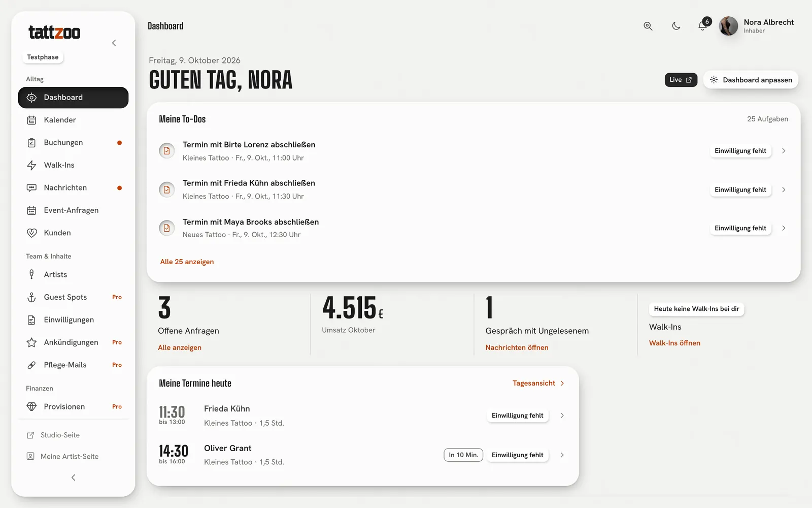This screenshot has height=508, width=812.
Task: Click the Frieda Kühn to-do document icon
Action: click(167, 189)
